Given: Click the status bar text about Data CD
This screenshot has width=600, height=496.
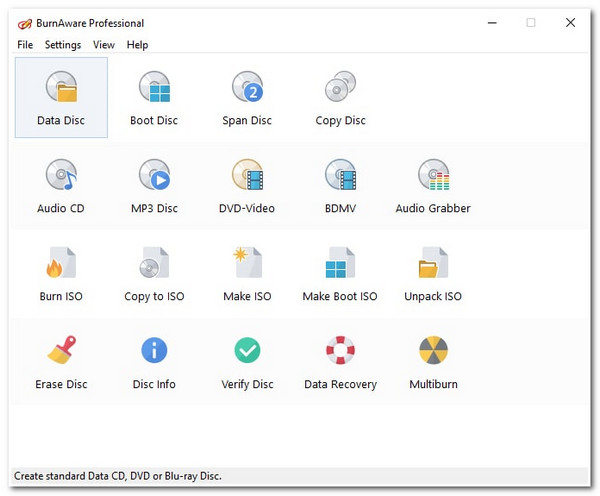Looking at the screenshot, I should [x=118, y=476].
